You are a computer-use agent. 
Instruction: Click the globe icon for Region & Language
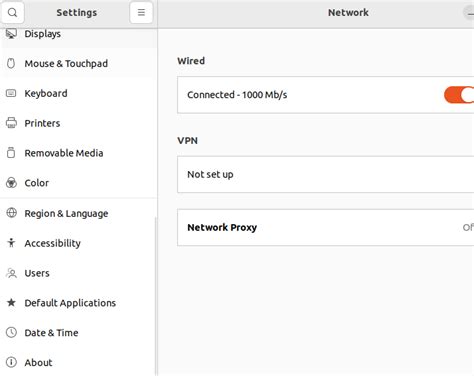click(11, 213)
